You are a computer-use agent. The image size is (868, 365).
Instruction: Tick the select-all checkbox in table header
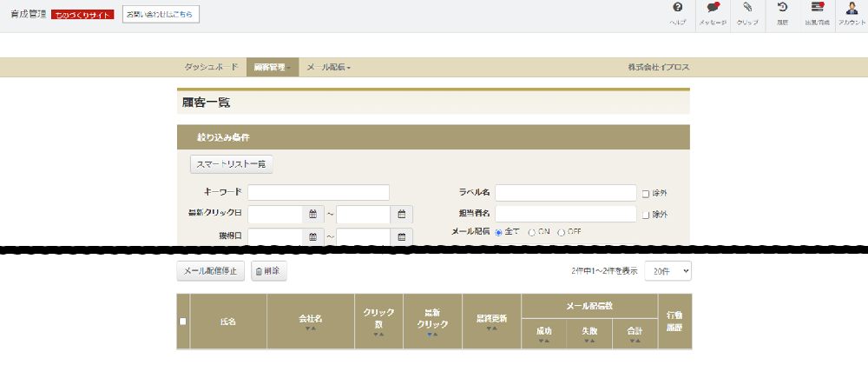click(183, 322)
